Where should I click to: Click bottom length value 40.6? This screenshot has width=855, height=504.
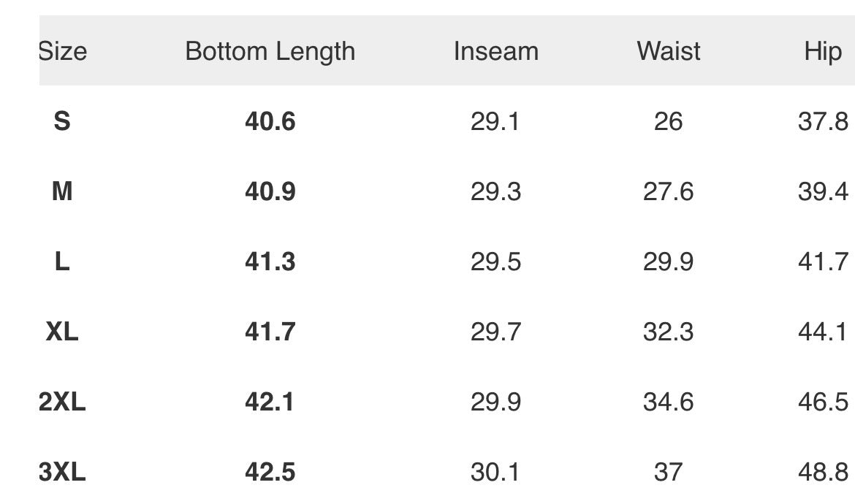[x=270, y=121]
